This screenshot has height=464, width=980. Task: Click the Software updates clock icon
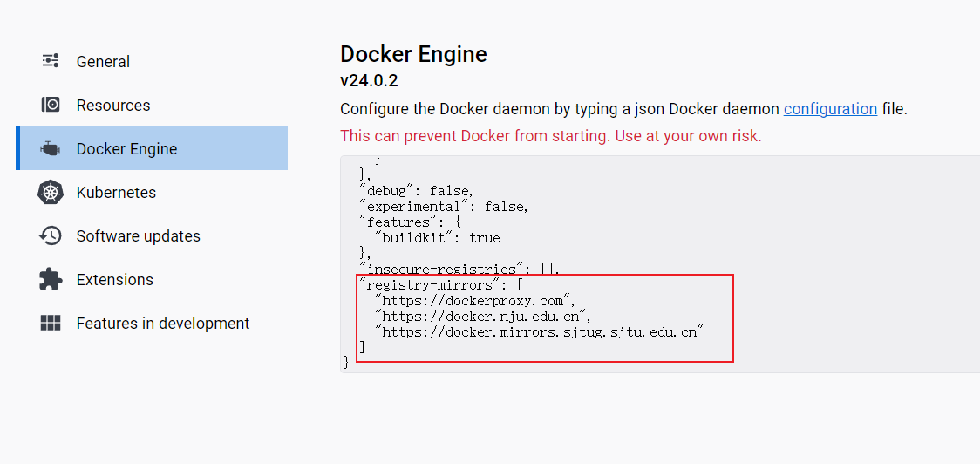[51, 235]
